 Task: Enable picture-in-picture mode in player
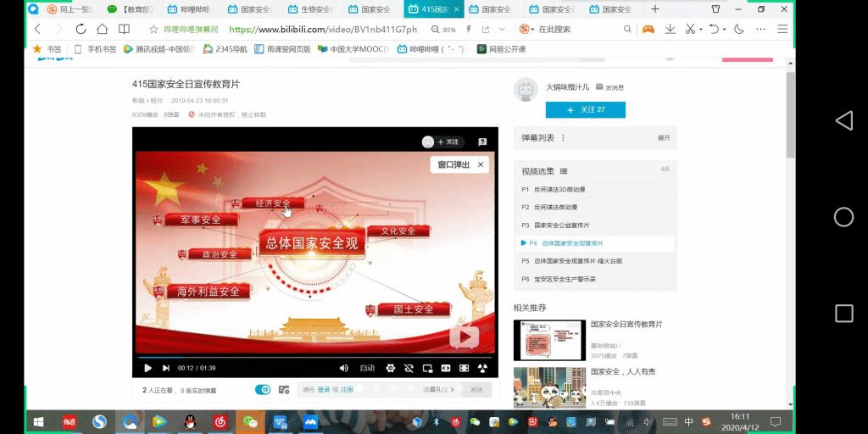427,368
